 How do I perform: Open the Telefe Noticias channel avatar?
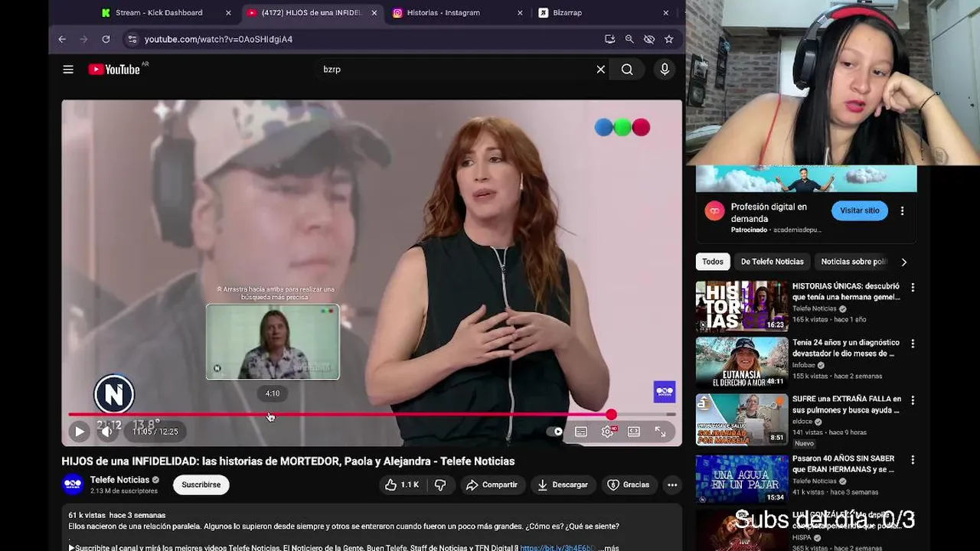click(73, 484)
